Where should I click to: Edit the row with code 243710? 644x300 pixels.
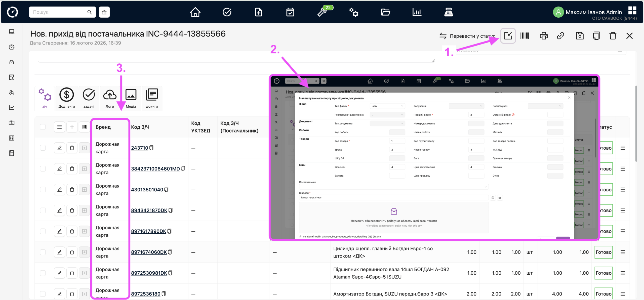60,148
